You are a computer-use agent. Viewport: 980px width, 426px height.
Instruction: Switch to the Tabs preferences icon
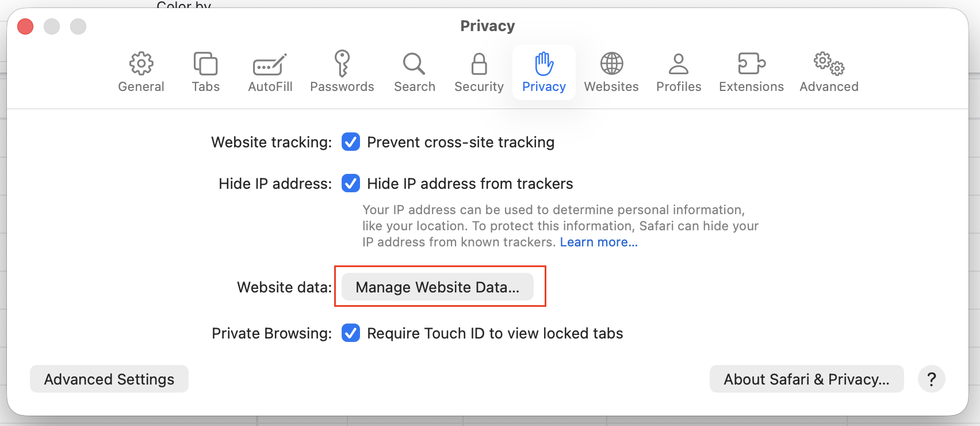tap(205, 63)
